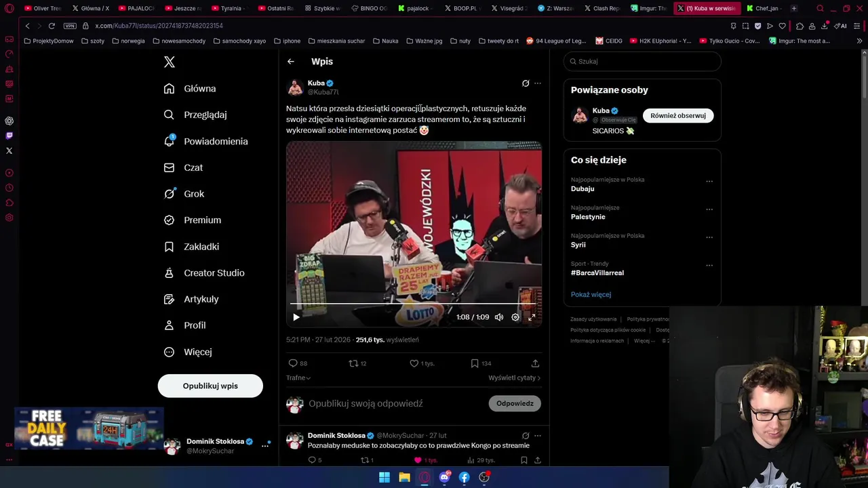Open Przeglądaj in the sidebar
This screenshot has height=488, width=868.
[x=195, y=115]
